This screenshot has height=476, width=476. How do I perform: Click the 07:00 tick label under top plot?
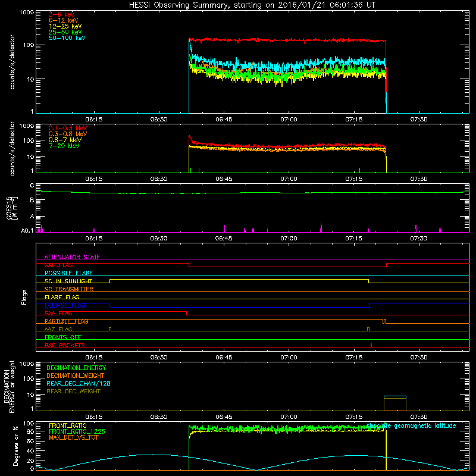click(289, 120)
